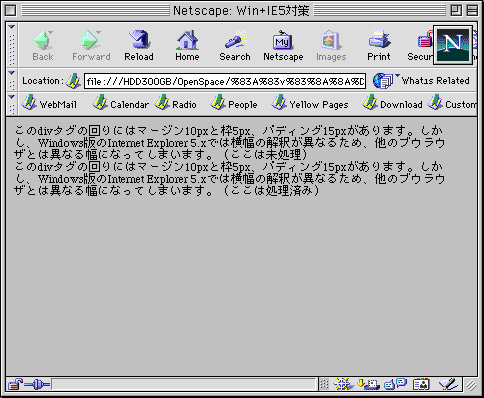Open the What's Related dropdown
The image size is (484, 398).
421,81
